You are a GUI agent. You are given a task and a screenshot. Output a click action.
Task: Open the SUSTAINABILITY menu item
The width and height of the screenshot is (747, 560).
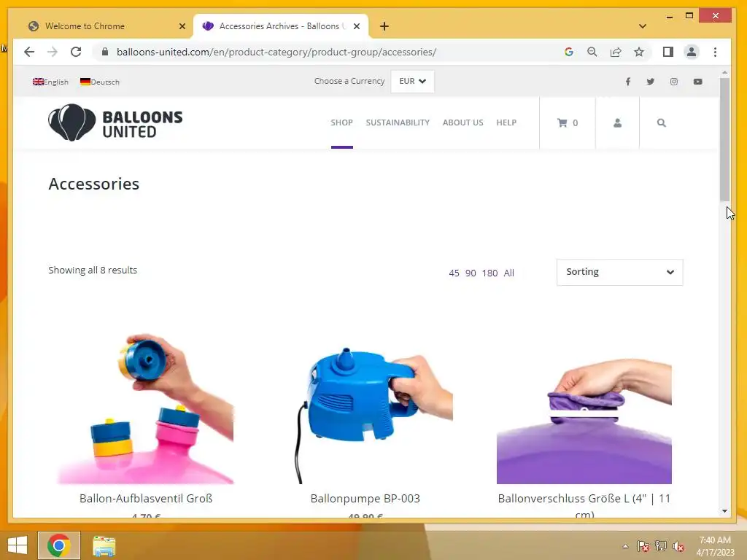pyautogui.click(x=398, y=122)
